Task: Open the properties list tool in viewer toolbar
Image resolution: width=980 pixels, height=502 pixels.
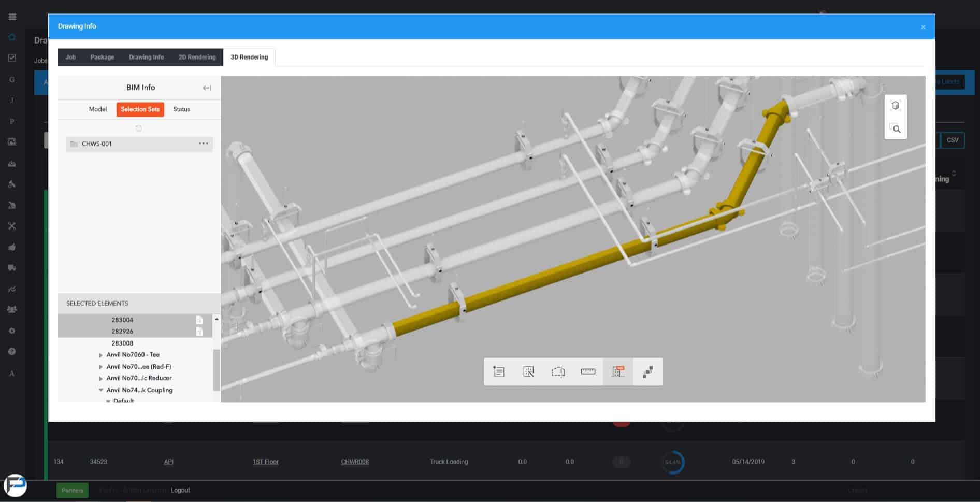Action: pyautogui.click(x=499, y=371)
